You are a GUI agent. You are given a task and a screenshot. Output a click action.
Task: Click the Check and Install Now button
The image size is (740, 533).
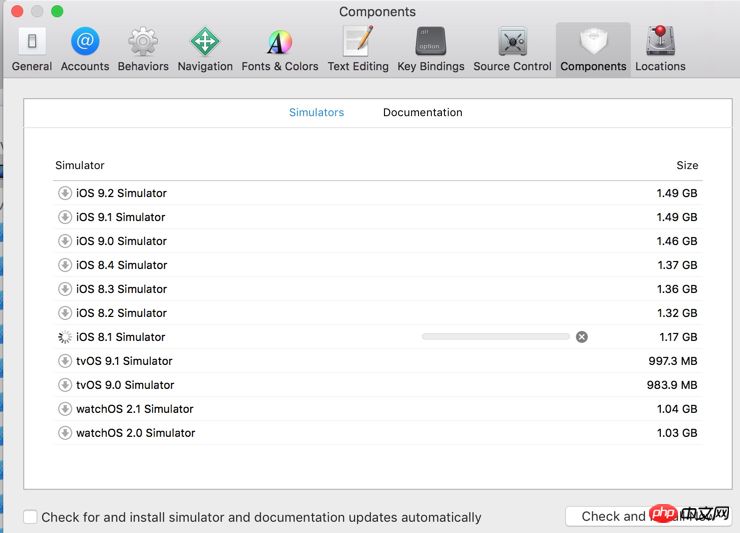(x=648, y=516)
